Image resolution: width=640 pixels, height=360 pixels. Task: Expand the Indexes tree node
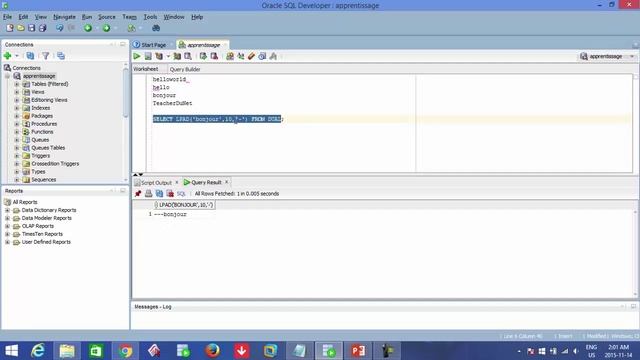click(x=17, y=108)
